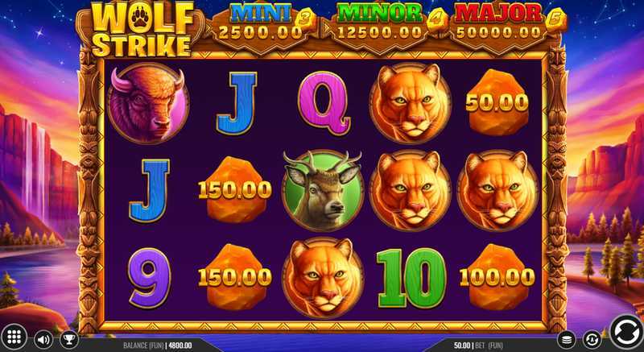
Task: Click the Minor jackpot banner
Action: pos(381,26)
